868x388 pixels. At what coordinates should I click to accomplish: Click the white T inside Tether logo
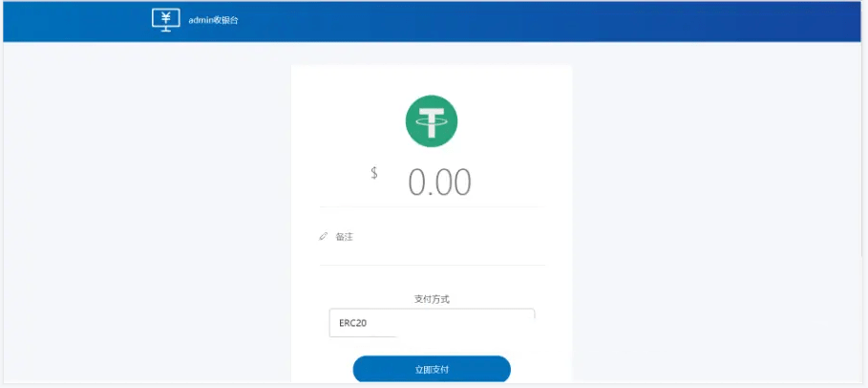pos(432,122)
